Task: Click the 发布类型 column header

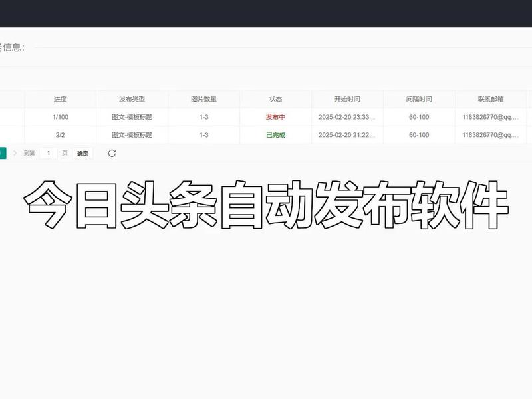Action: click(132, 99)
